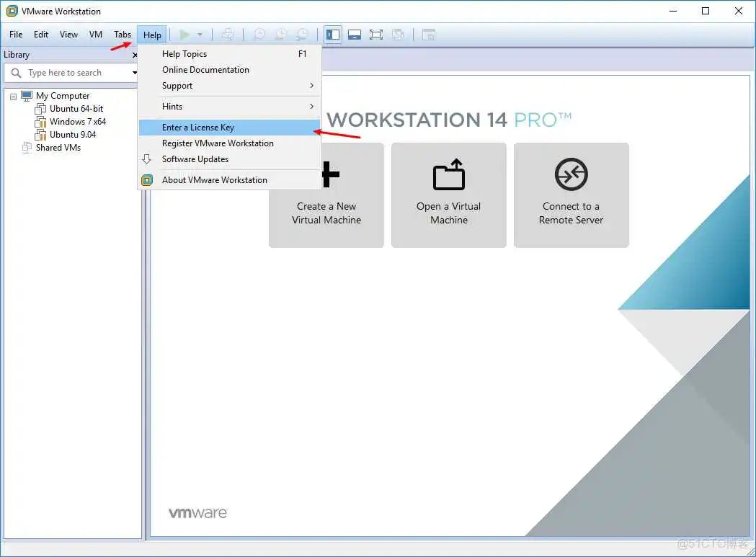
Task: Open the search scope dropdown in Library
Action: [x=133, y=72]
